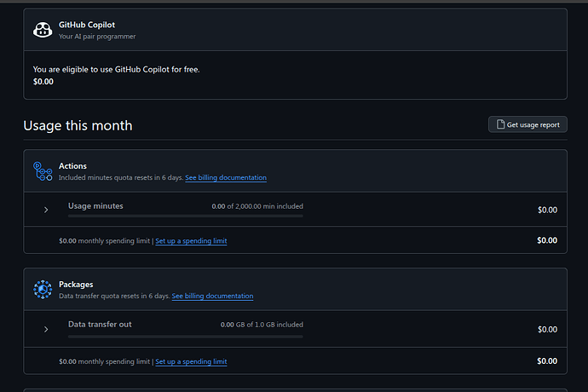The height and width of the screenshot is (392, 588).
Task: Click Actions '$0.00 monthly spending limit' text
Action: coord(104,241)
